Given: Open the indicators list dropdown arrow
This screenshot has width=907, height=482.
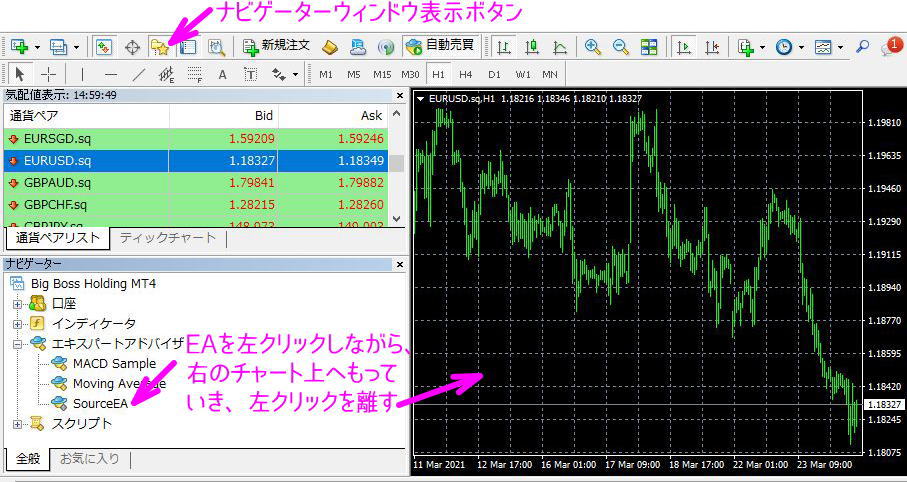Looking at the screenshot, I should (762, 47).
